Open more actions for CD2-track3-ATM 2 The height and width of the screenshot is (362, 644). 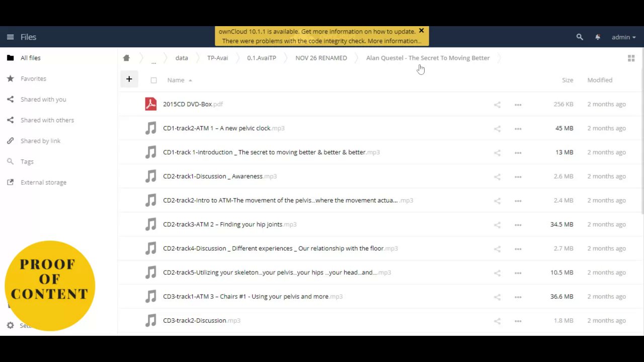tap(518, 225)
